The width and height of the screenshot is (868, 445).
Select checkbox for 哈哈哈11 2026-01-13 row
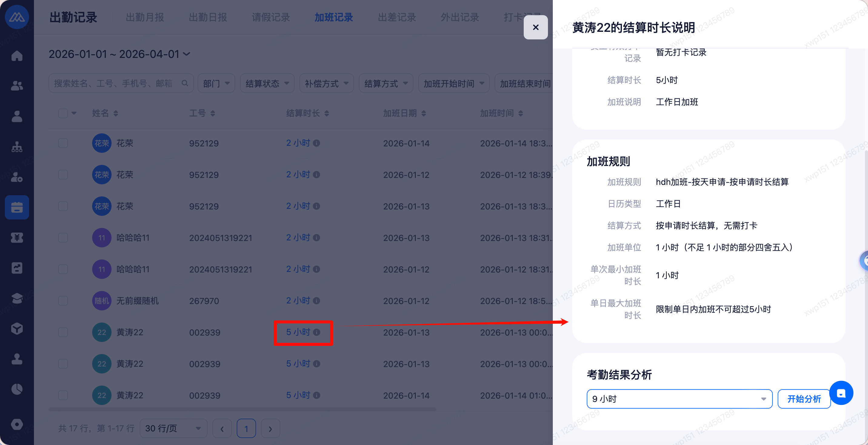coord(63,238)
